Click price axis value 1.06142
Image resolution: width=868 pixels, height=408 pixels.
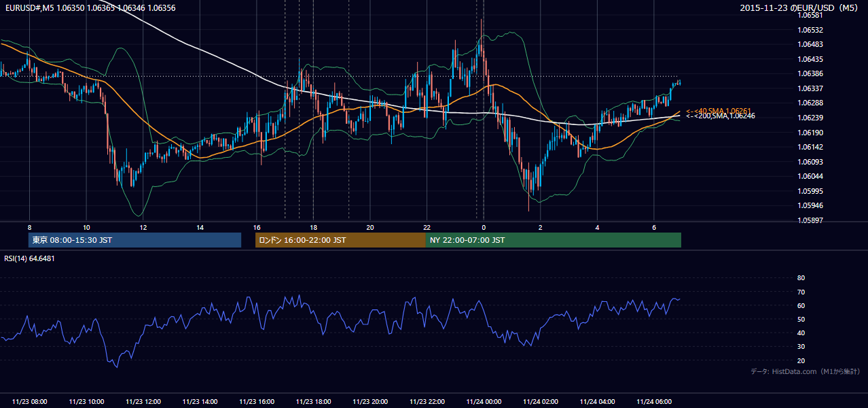click(810, 147)
